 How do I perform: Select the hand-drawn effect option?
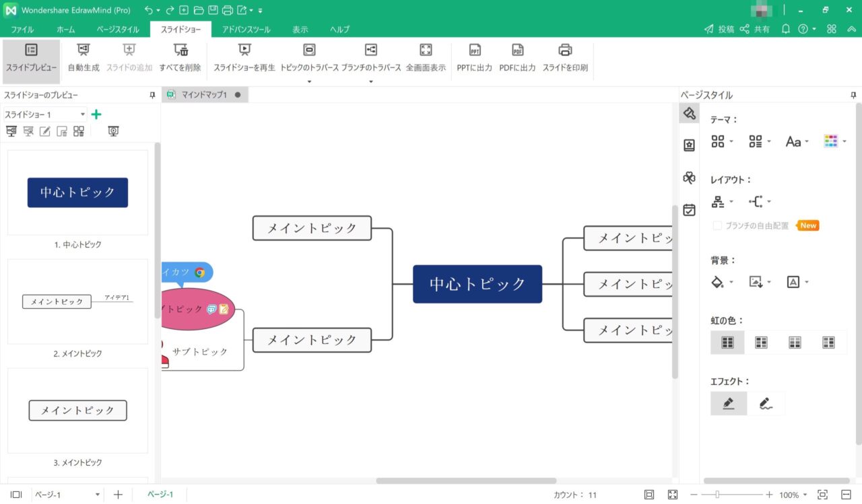[766, 403]
